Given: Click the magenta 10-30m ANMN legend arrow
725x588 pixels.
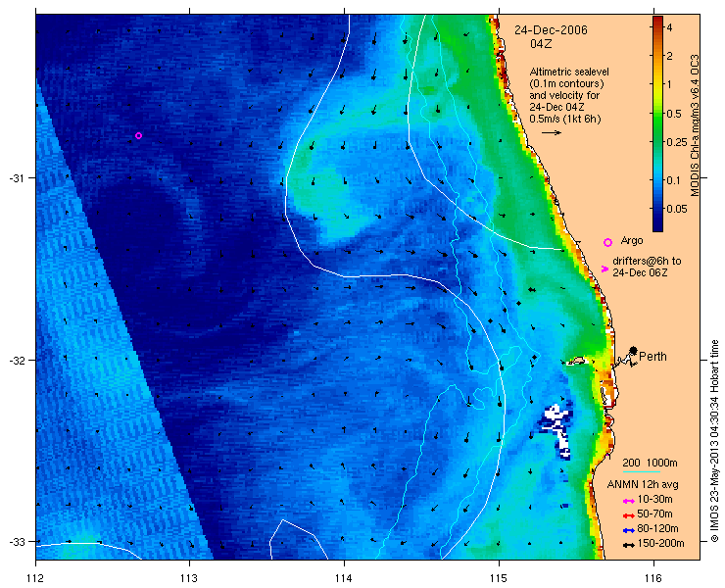Looking at the screenshot, I should (x=628, y=501).
